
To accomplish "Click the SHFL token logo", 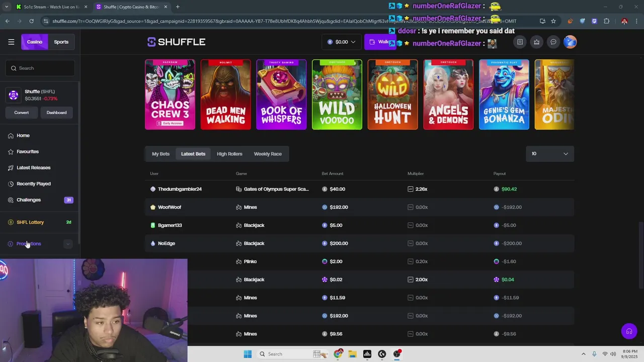I will click(14, 95).
